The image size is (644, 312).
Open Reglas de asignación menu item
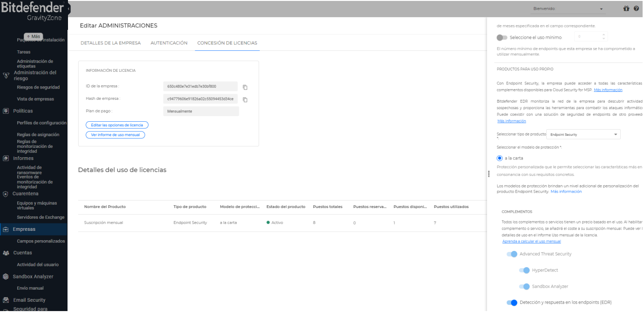pyautogui.click(x=38, y=134)
